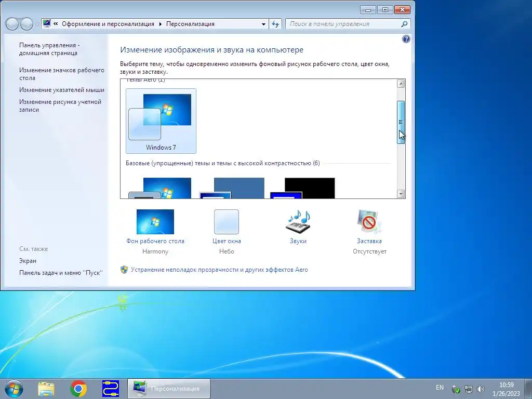
Task: Open the Windows Start button
Action: (14, 389)
